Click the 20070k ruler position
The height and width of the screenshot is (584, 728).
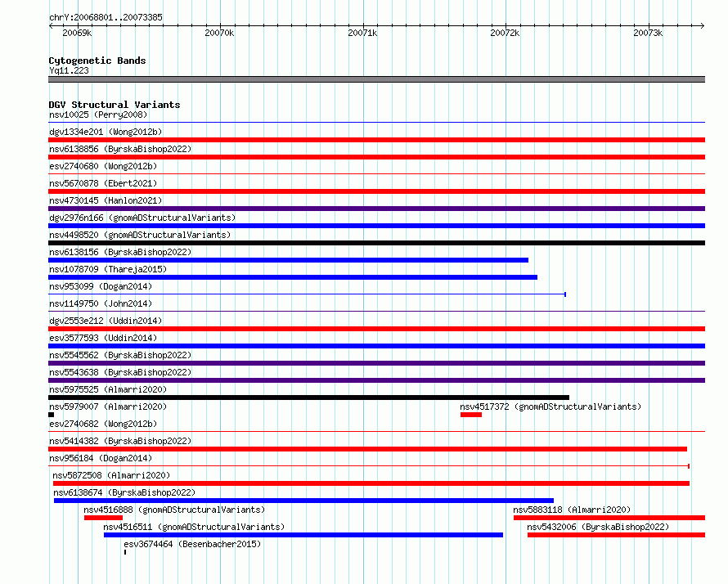pyautogui.click(x=219, y=33)
